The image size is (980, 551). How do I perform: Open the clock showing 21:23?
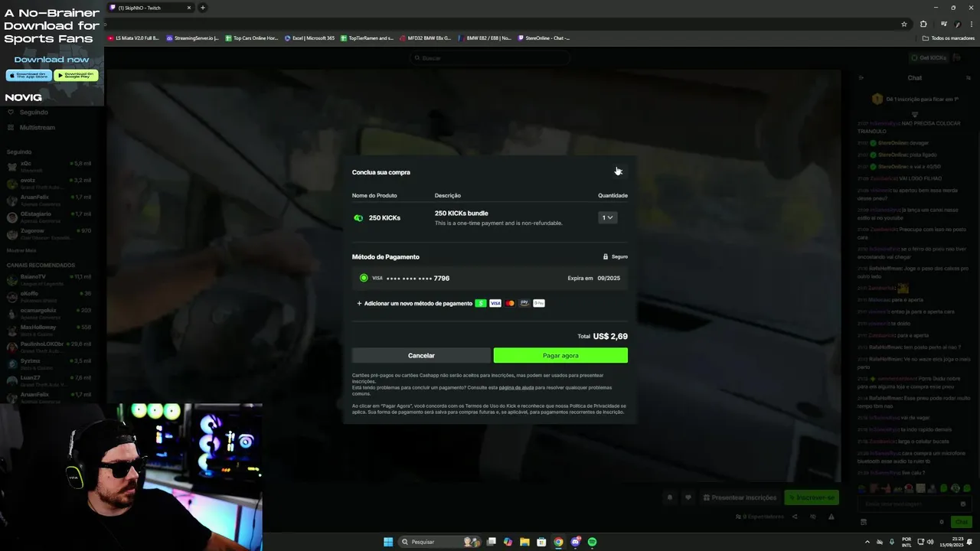click(x=950, y=542)
